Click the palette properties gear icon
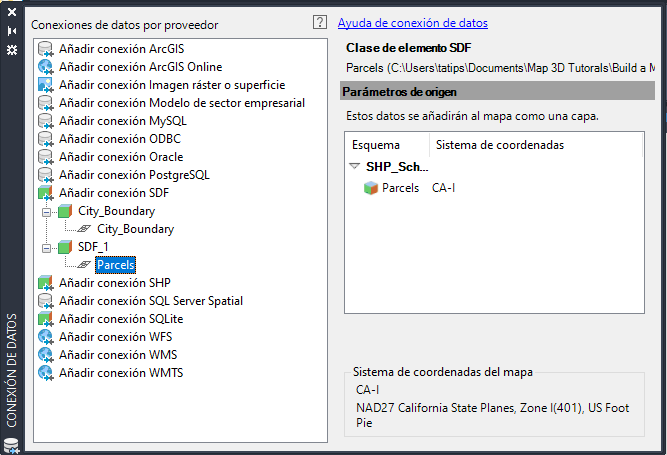 (x=11, y=49)
